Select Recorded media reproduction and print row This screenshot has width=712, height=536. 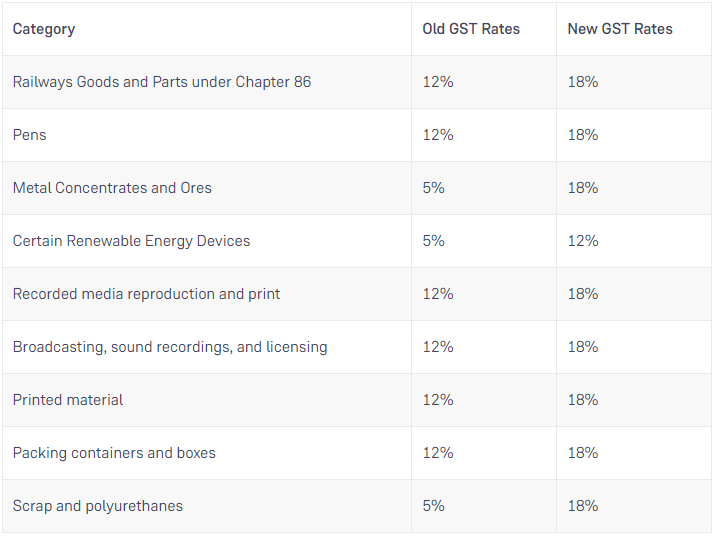click(x=146, y=294)
